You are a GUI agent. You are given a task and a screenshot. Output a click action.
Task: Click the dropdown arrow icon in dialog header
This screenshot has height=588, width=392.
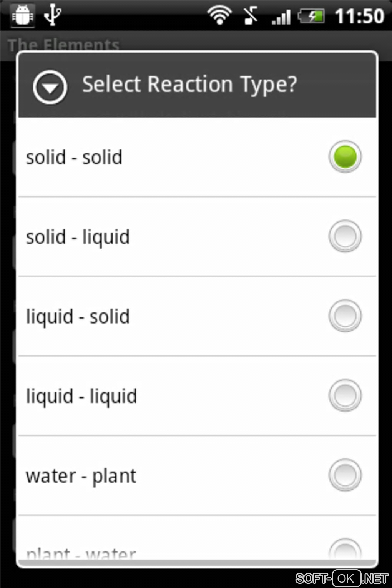tap(50, 87)
